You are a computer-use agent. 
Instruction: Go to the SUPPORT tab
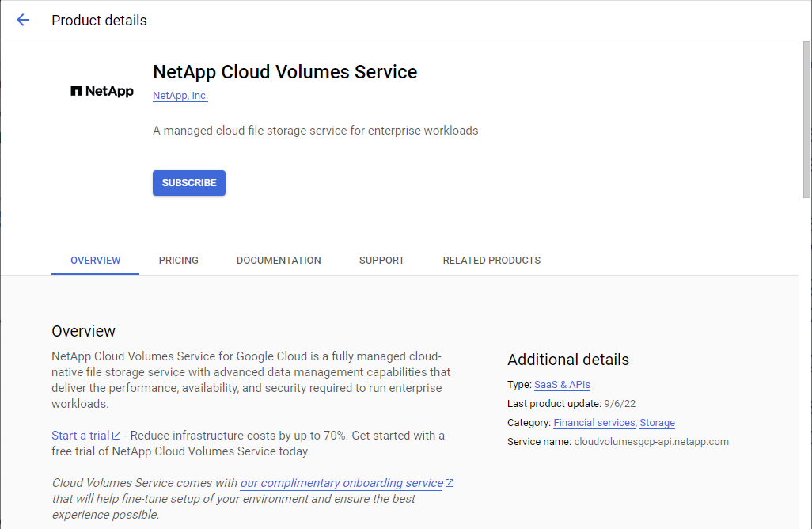(x=381, y=260)
